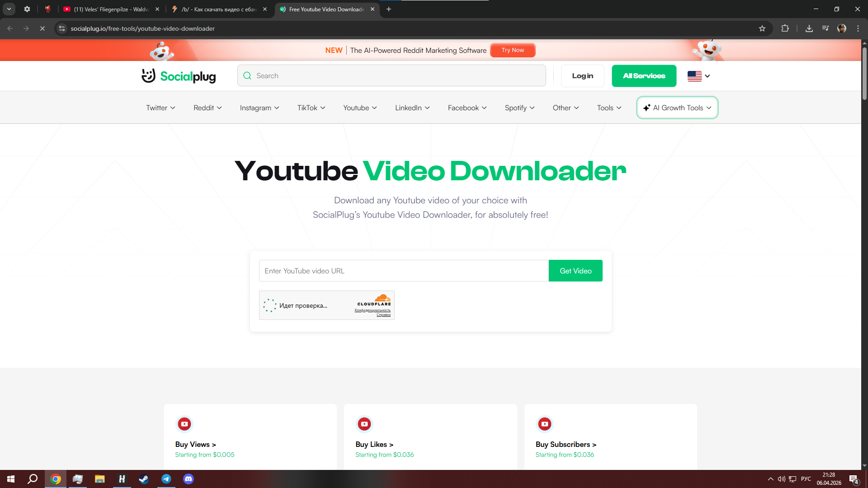Image resolution: width=868 pixels, height=488 pixels.
Task: Click the page vertical scrollbar
Action: pyautogui.click(x=864, y=72)
